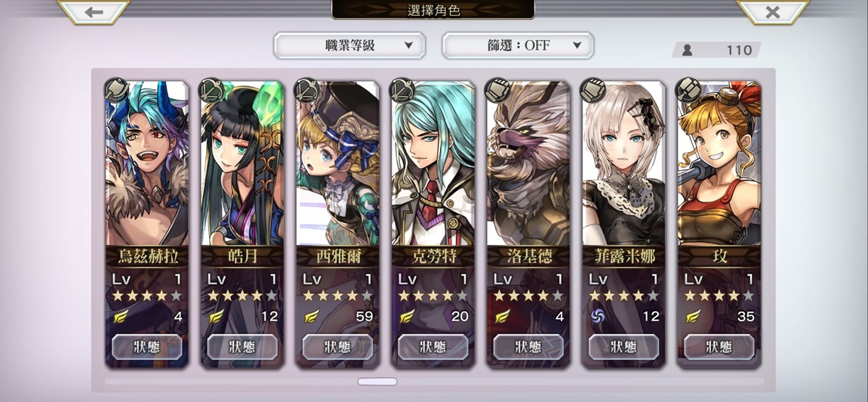Select the 洛基德 character portrait
The image size is (868, 402).
(x=528, y=163)
